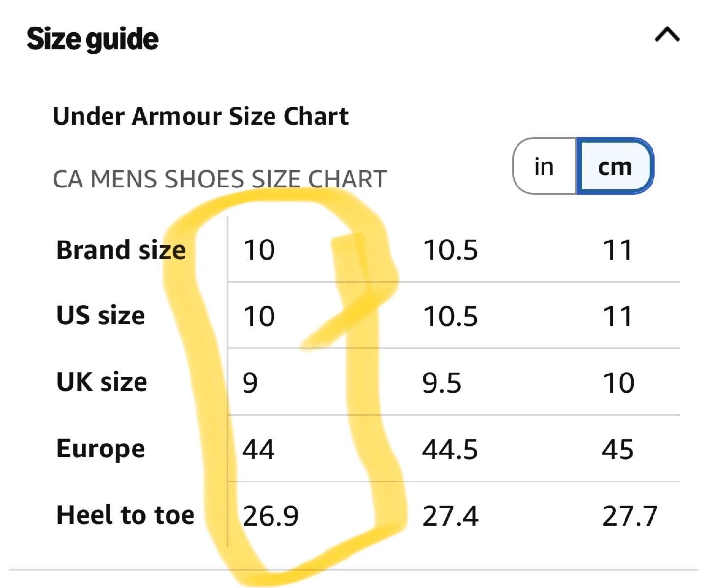This screenshot has width=707, height=588.
Task: Click the Europe 44 cell
Action: click(x=258, y=449)
